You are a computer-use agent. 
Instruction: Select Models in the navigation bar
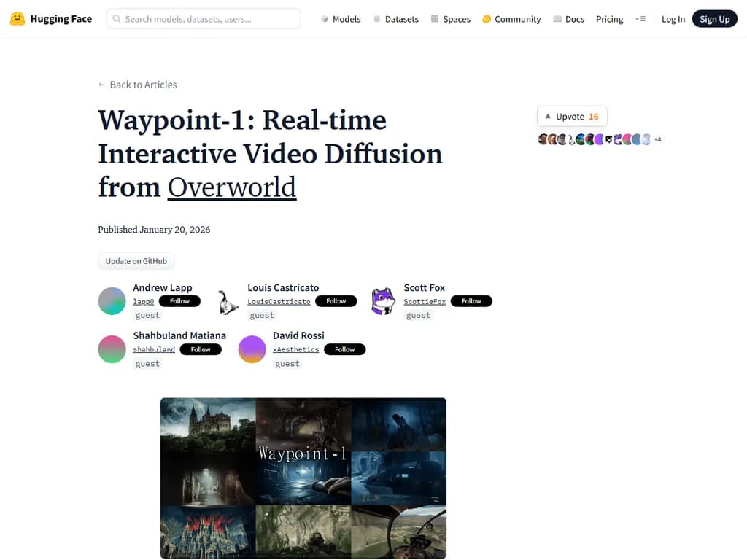341,18
